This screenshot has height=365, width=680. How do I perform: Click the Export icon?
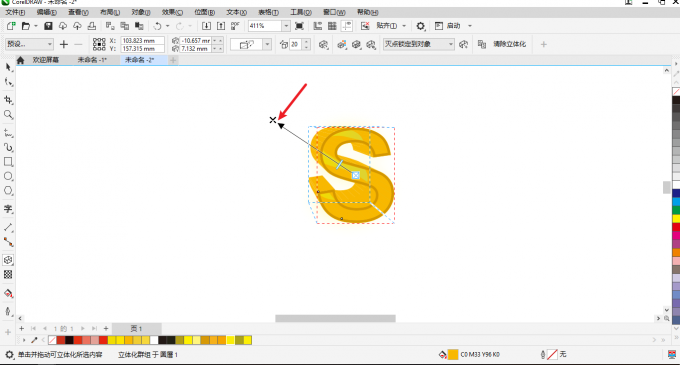pyautogui.click(x=221, y=26)
